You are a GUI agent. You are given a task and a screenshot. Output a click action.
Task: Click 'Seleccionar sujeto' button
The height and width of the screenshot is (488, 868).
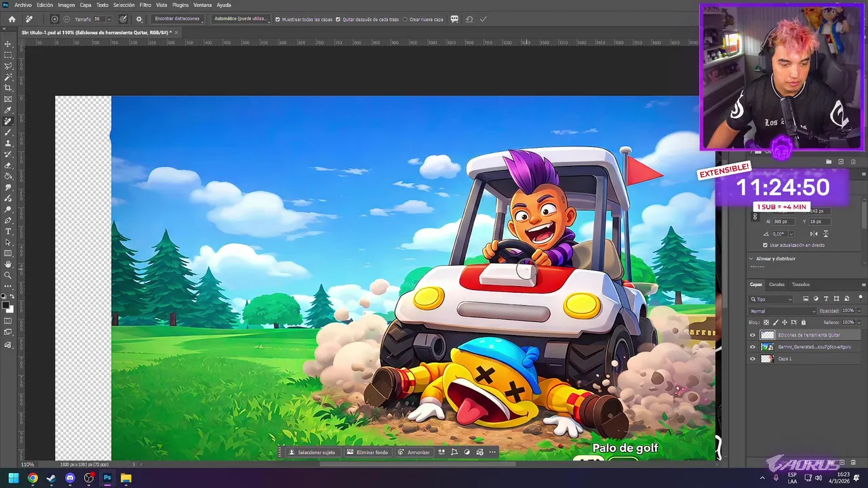312,452
